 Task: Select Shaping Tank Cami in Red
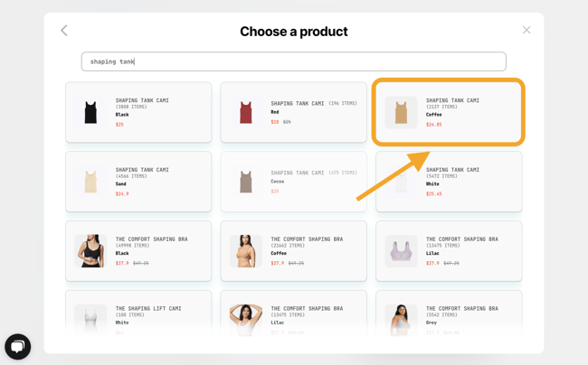[293, 112]
